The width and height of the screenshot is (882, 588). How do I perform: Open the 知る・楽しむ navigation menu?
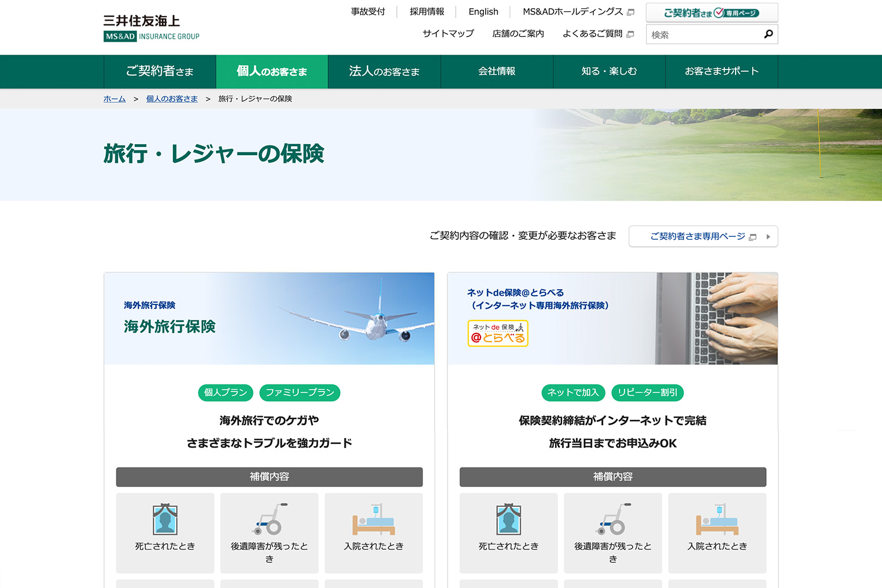[x=609, y=72]
